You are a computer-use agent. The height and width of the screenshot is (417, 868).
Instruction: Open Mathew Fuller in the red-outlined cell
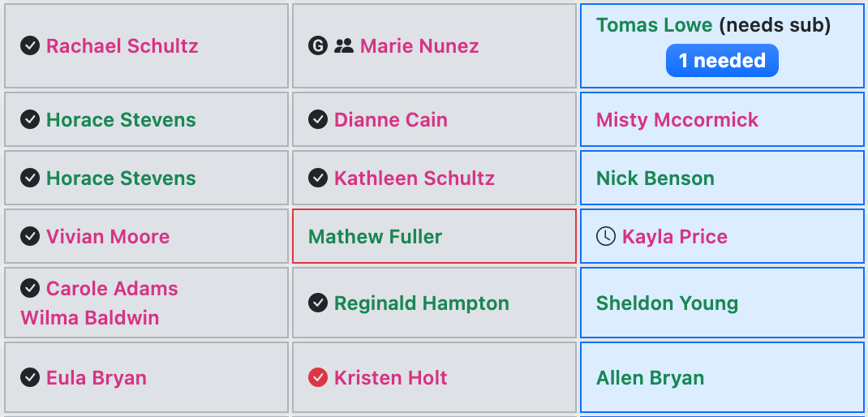point(376,237)
